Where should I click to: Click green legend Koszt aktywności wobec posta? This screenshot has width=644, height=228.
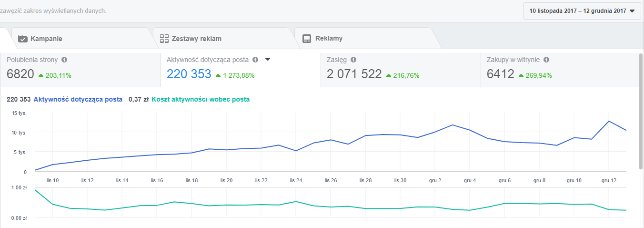tap(200, 99)
